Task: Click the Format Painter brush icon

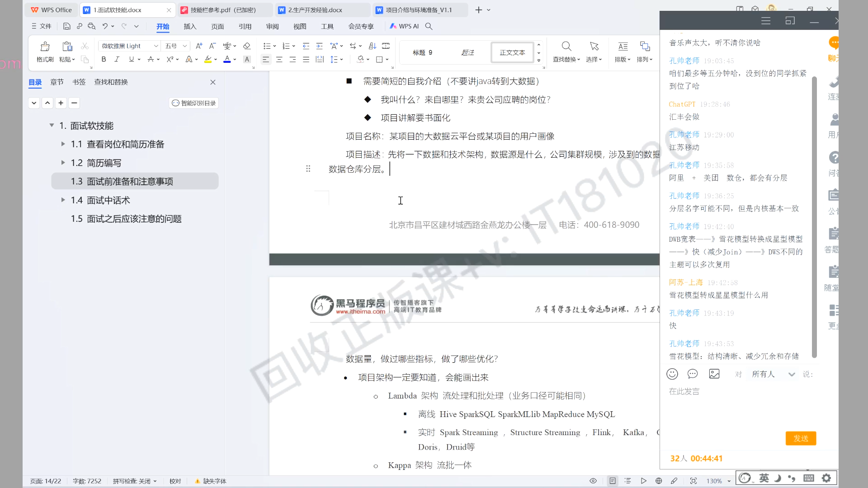Action: point(45,47)
